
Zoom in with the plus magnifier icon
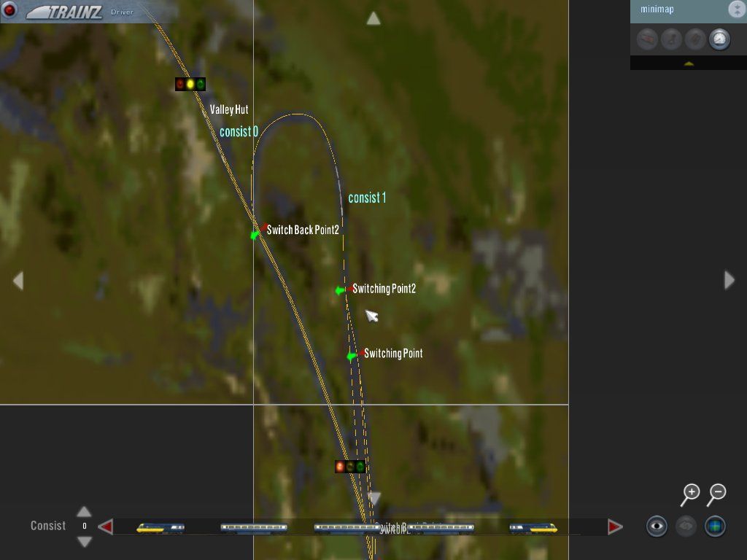point(691,492)
